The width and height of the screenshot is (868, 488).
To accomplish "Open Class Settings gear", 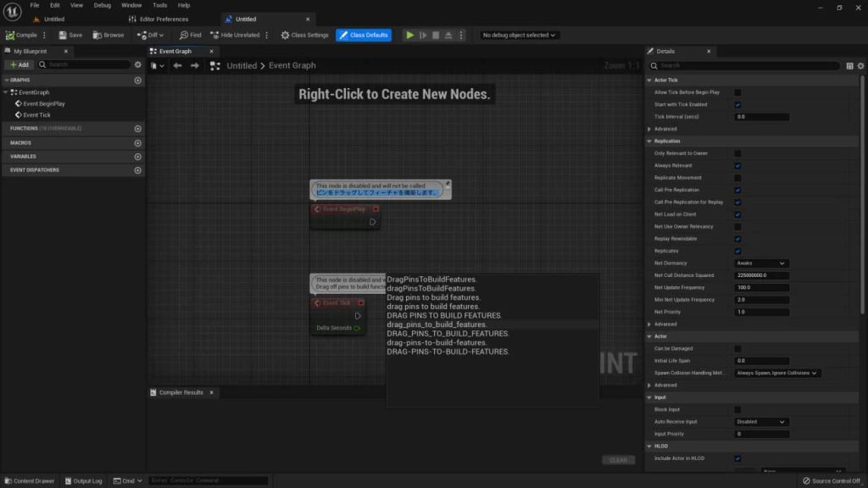I will [x=285, y=35].
